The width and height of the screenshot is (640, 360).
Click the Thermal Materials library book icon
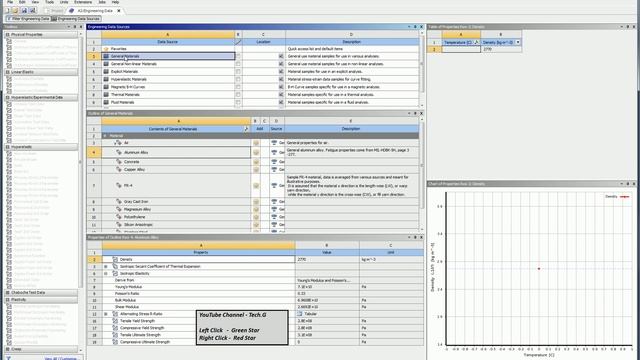106,95
